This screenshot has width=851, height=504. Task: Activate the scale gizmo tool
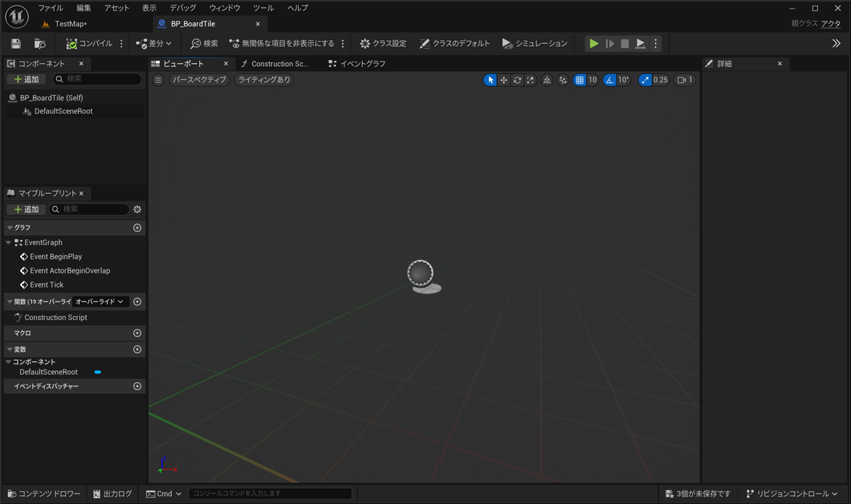click(530, 80)
